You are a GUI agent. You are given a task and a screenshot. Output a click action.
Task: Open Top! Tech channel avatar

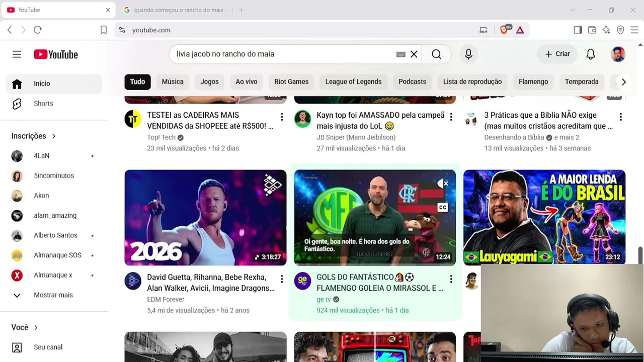coord(133,119)
